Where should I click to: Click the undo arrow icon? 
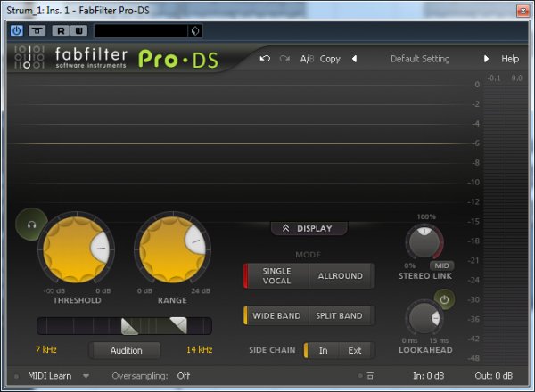click(x=265, y=59)
